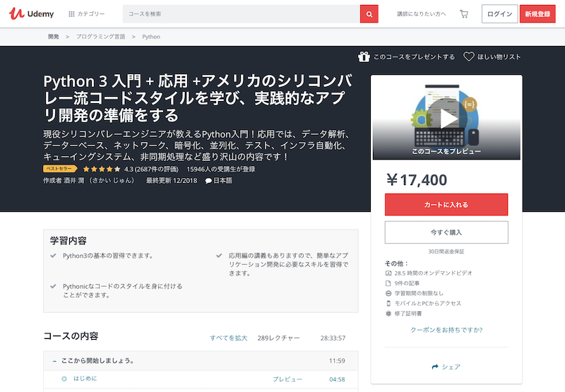The height and width of the screenshot is (392, 565).
Task: Open the カテゴリー grid menu
Action: [86, 13]
